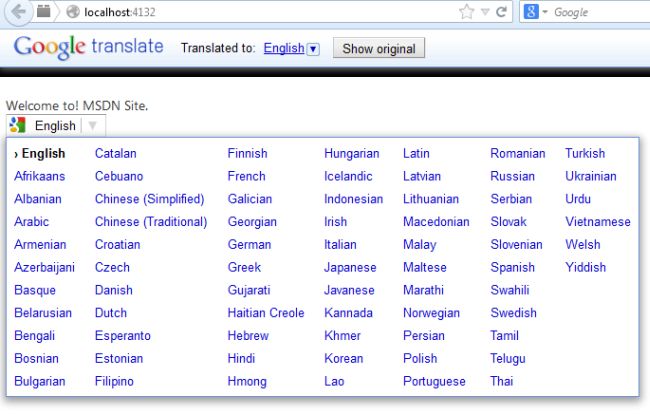This screenshot has width=650, height=415.
Task: Select Hmong language option
Action: (247, 381)
